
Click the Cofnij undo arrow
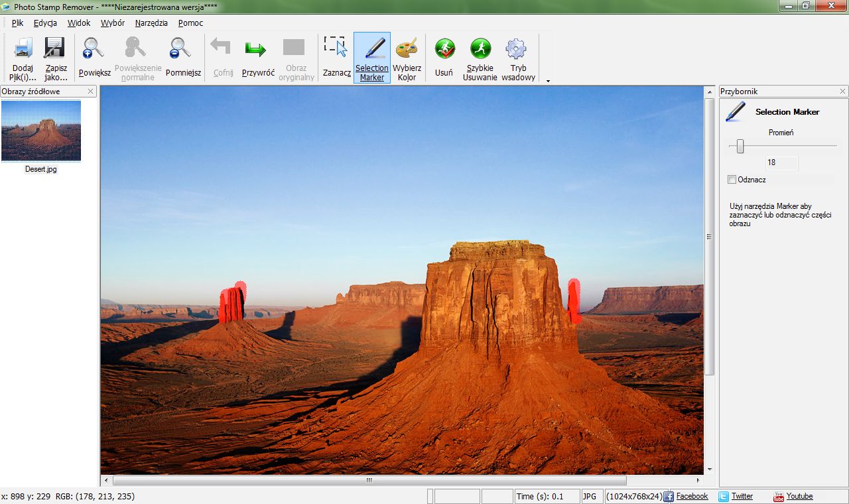click(221, 47)
